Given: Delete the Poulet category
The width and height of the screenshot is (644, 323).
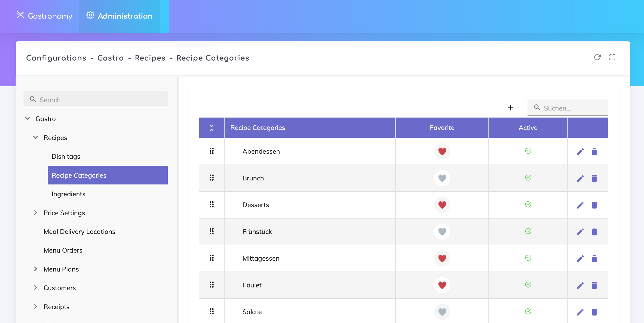Looking at the screenshot, I should pos(594,285).
